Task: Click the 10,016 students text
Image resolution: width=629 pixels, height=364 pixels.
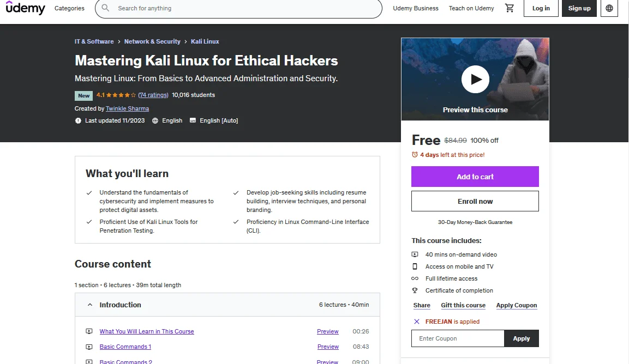Action: [193, 95]
